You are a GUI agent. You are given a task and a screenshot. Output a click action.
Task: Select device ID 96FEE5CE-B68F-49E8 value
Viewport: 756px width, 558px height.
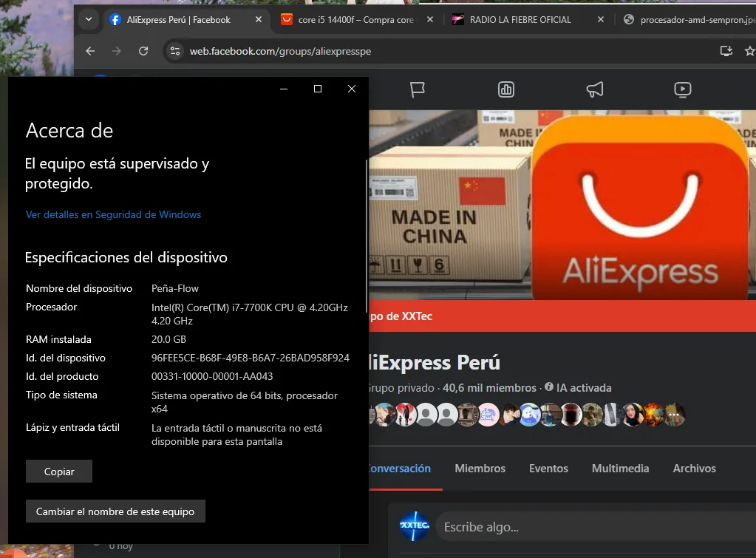(251, 358)
